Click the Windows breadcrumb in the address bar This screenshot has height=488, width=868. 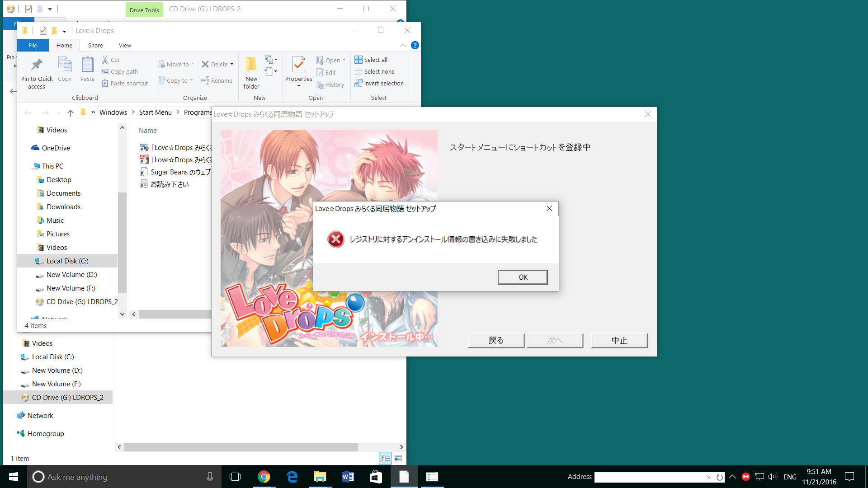(x=113, y=113)
